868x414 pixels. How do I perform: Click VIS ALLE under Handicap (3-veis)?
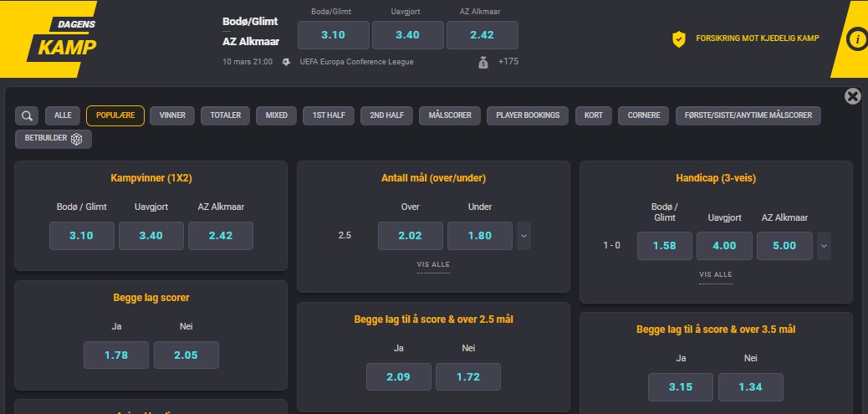click(715, 274)
